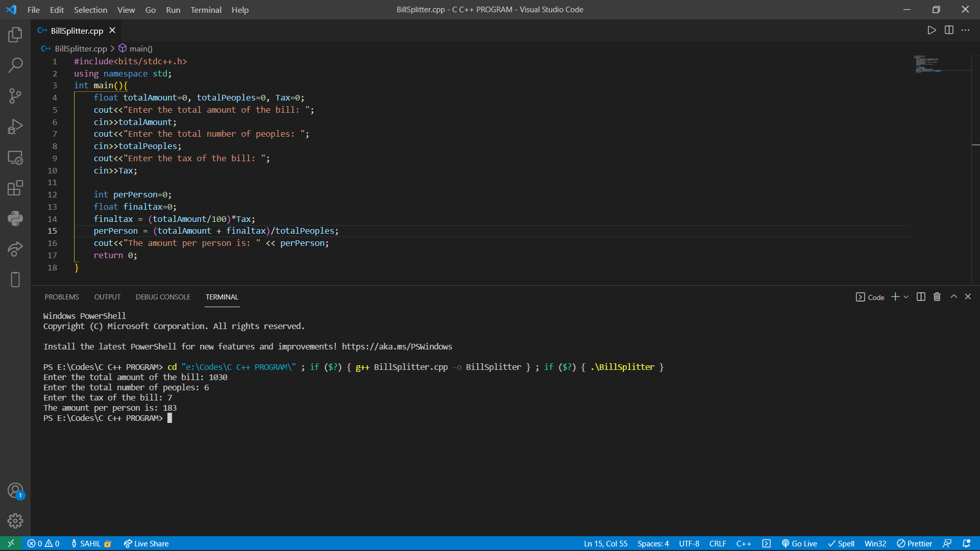Switch to the DEBUG CONSOLE tab
The height and width of the screenshot is (551, 980).
[x=163, y=297]
